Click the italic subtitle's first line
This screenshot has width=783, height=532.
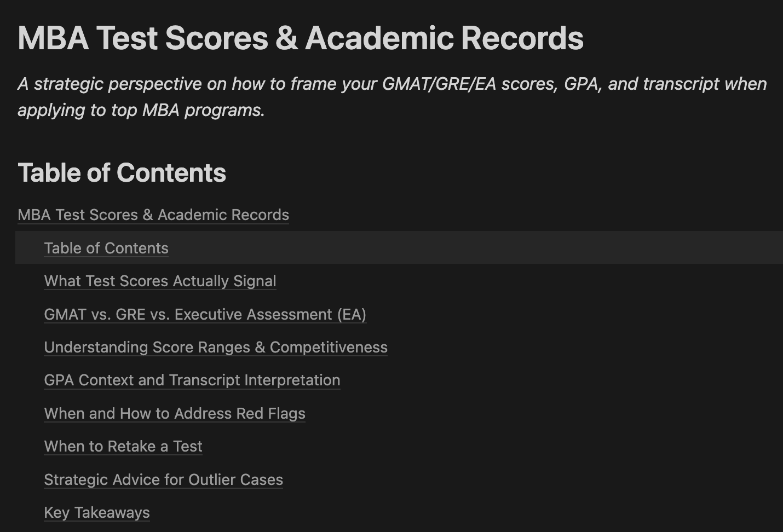tap(392, 84)
